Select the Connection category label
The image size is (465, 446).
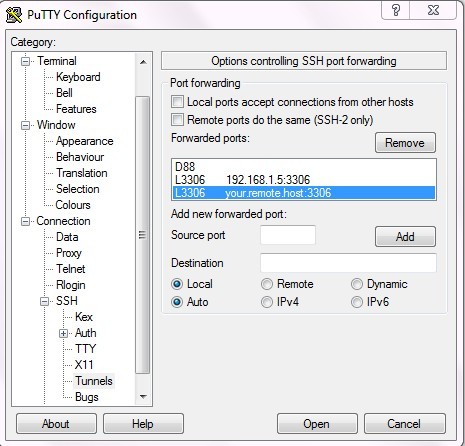click(x=63, y=221)
